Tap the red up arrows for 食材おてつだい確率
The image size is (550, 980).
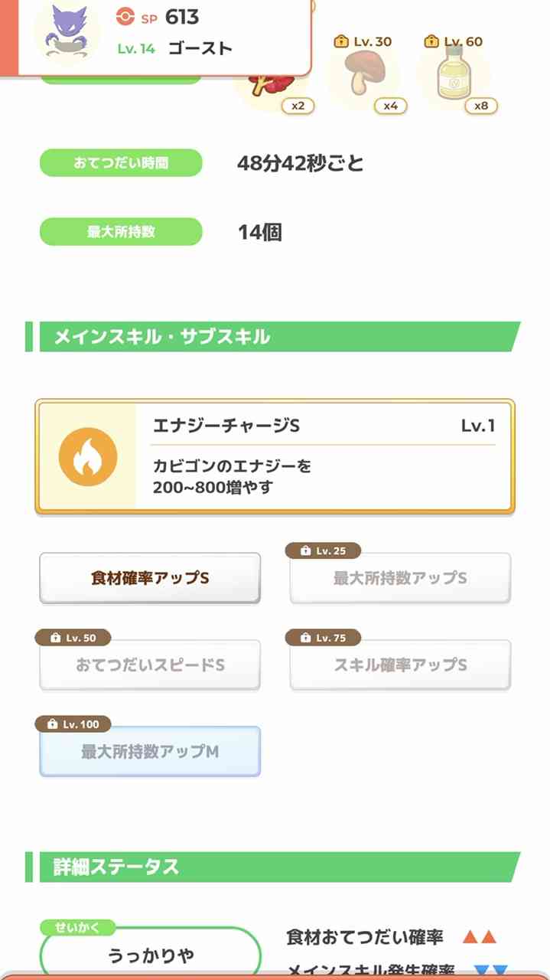pyautogui.click(x=480, y=937)
